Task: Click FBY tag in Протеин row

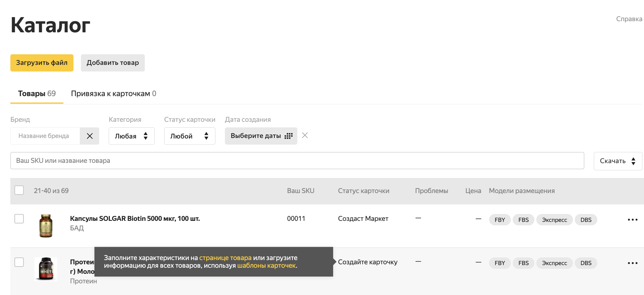Action: click(500, 263)
